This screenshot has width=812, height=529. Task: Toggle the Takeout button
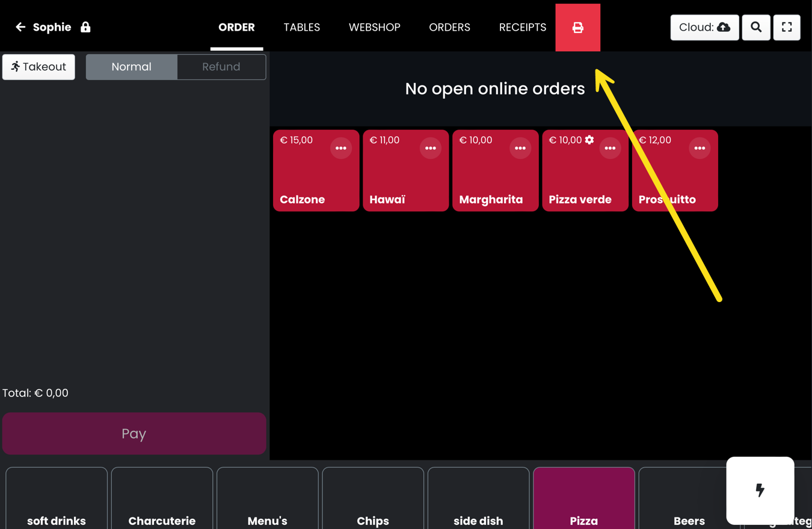[38, 67]
